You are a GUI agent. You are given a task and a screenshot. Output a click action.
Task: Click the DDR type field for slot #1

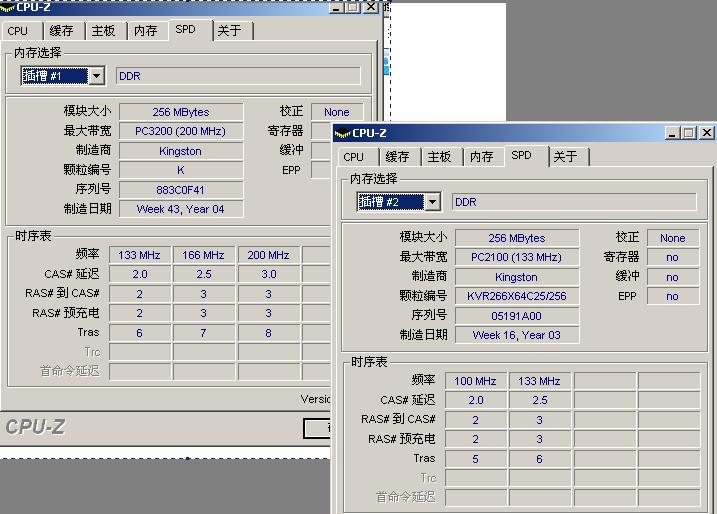[238, 76]
